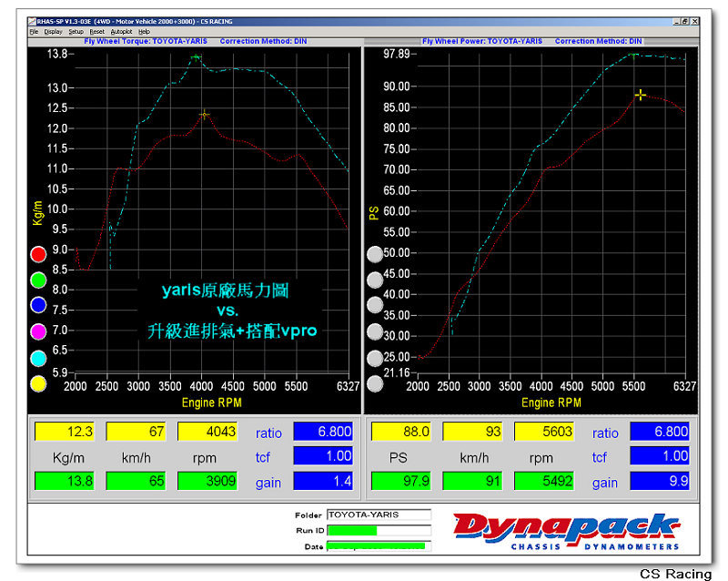
Task: Click the yellow torque value 12.3
Action: (x=65, y=432)
